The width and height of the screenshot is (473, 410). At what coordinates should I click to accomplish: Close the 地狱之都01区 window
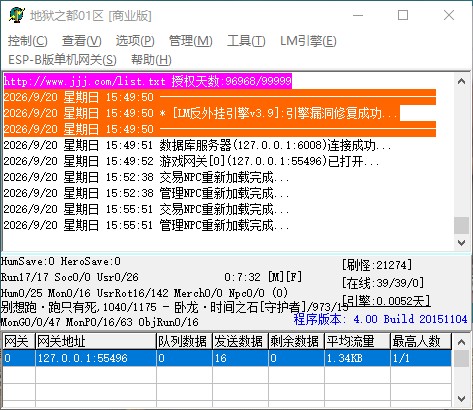point(449,15)
